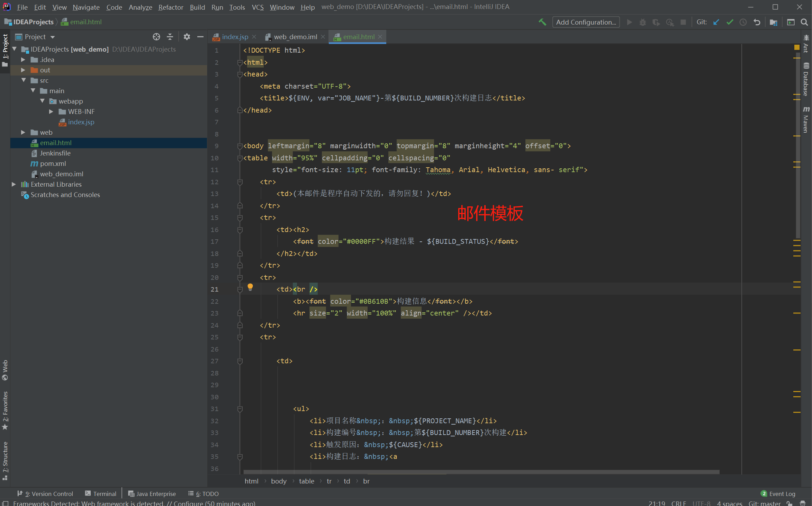Image resolution: width=812 pixels, height=506 pixels.
Task: Click the yellow intention light bulb
Action: pyautogui.click(x=250, y=287)
